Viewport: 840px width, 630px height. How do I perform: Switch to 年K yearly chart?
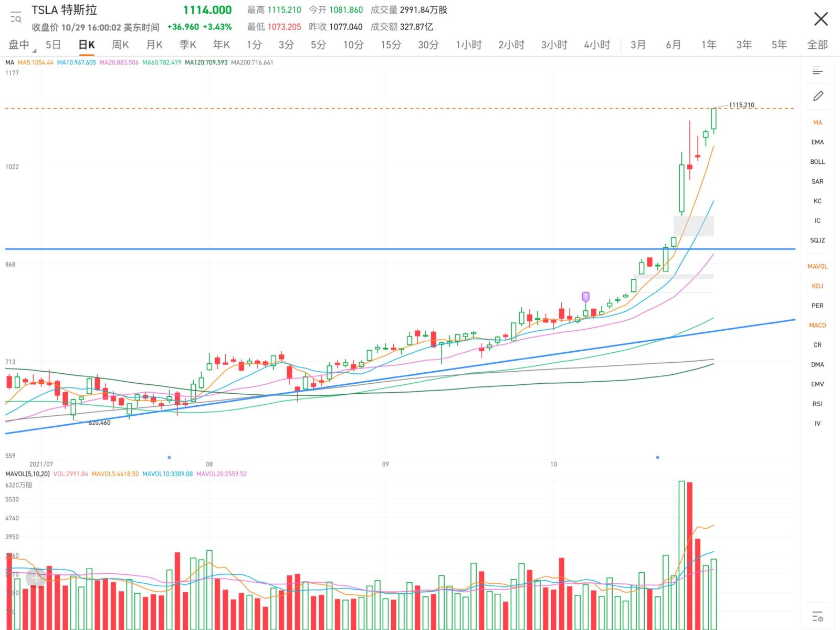(x=221, y=45)
